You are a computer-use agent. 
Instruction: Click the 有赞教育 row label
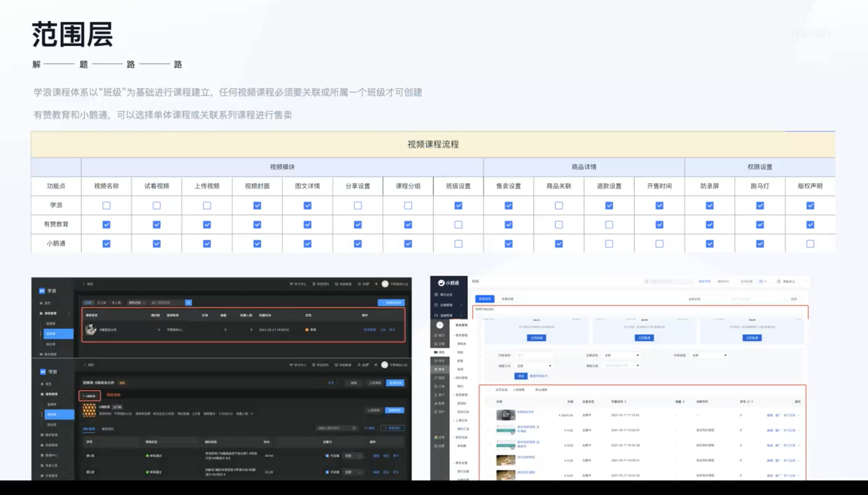coord(56,224)
